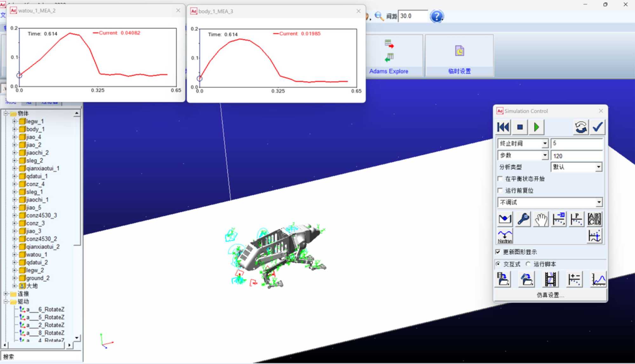Click the hand drag icon in Simulation Control
Screen dimensions: 635x364
541,219
